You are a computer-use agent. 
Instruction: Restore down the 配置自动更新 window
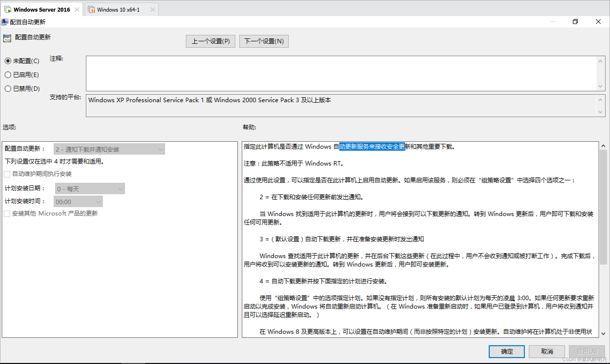point(575,22)
